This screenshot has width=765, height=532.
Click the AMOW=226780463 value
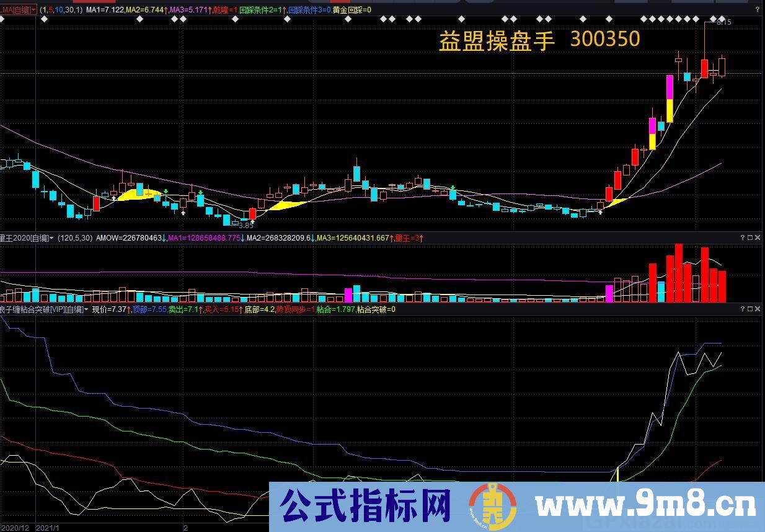(x=130, y=238)
